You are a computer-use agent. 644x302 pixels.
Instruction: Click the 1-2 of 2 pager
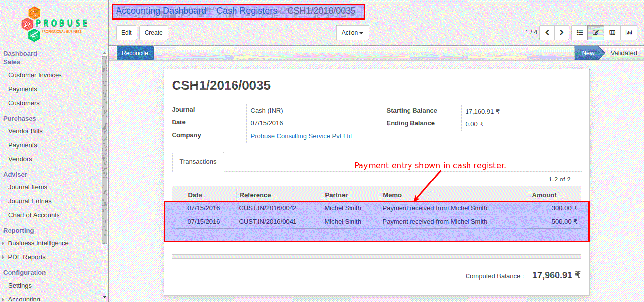click(559, 180)
